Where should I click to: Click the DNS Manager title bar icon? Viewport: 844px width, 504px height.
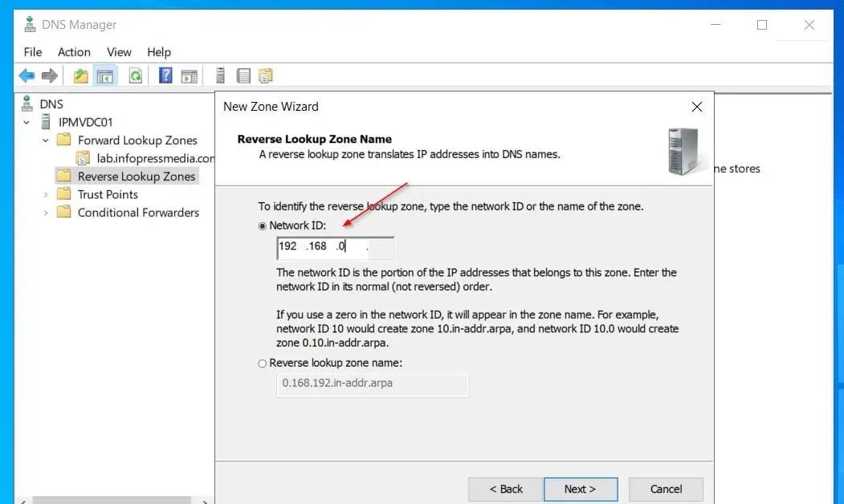30,24
